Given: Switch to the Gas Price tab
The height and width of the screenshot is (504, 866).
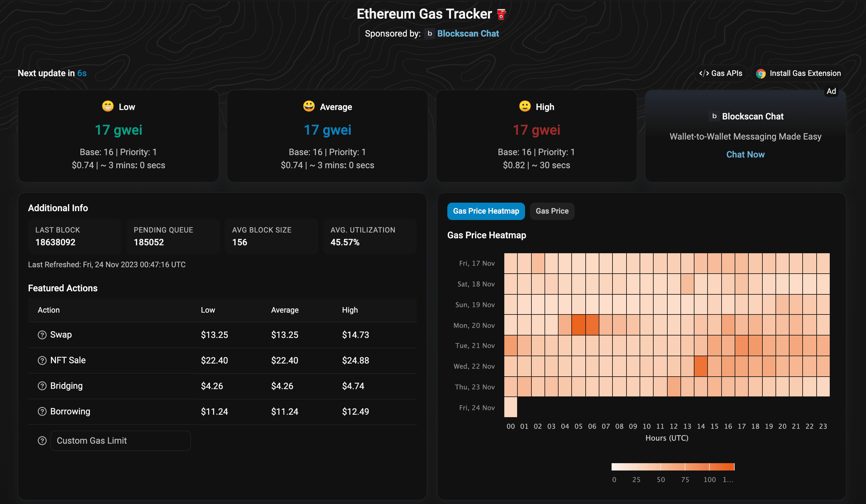Looking at the screenshot, I should coord(552,211).
